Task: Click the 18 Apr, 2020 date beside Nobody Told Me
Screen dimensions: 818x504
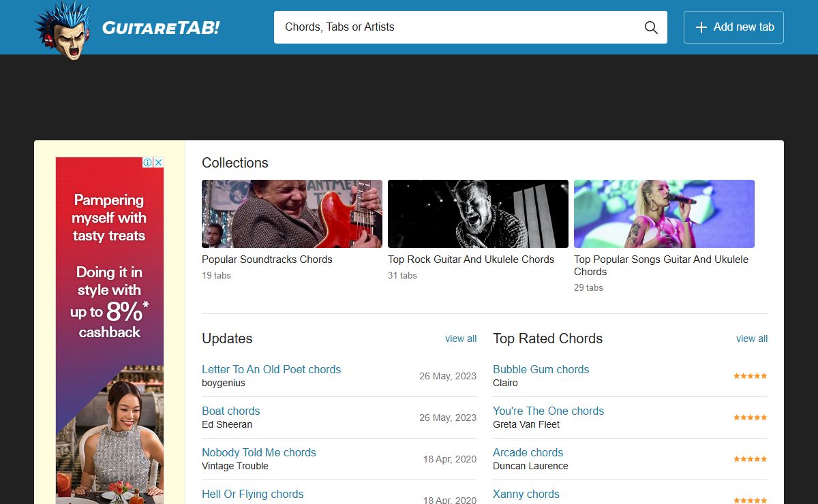Action: click(x=450, y=459)
